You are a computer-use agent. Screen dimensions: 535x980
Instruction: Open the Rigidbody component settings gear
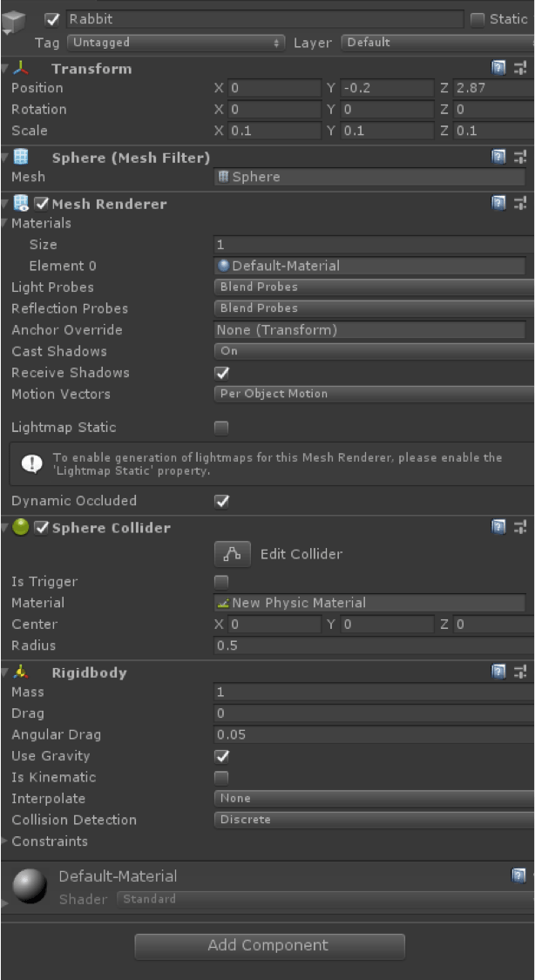520,672
